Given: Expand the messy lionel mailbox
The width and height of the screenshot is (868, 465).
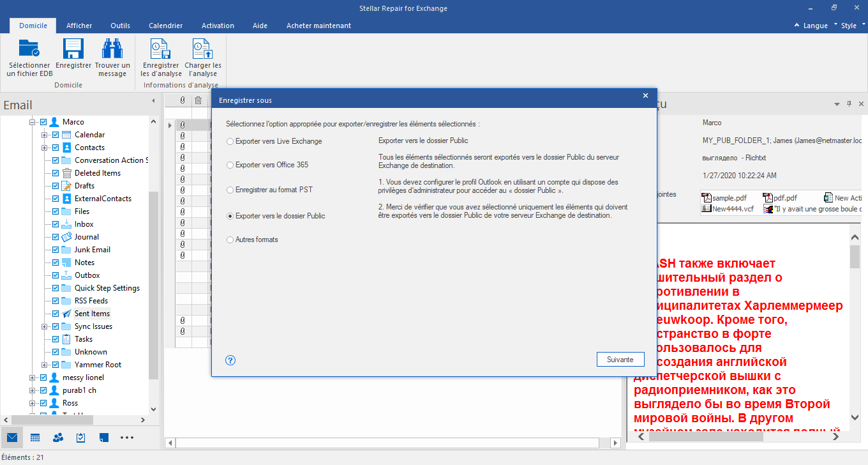Looking at the screenshot, I should click(33, 377).
